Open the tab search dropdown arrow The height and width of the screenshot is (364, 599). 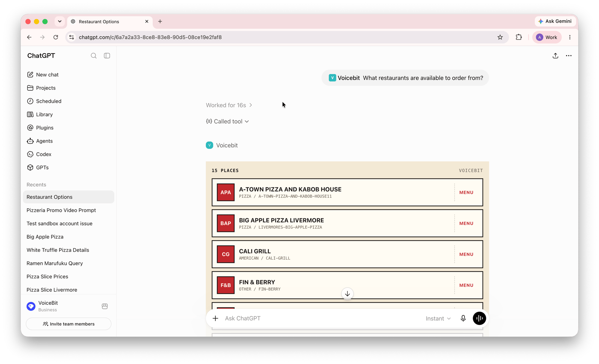[60, 22]
